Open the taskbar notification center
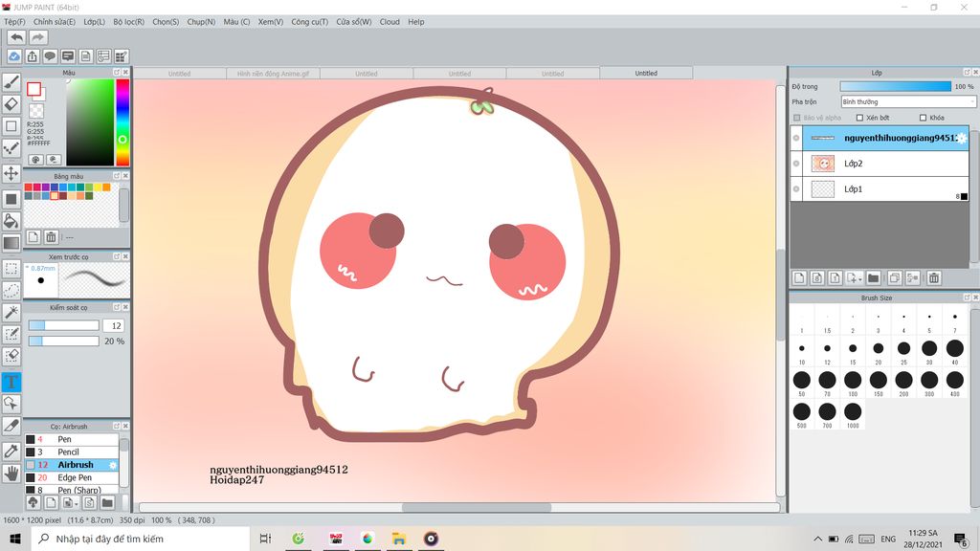This screenshot has width=980, height=551. pyautogui.click(x=961, y=539)
